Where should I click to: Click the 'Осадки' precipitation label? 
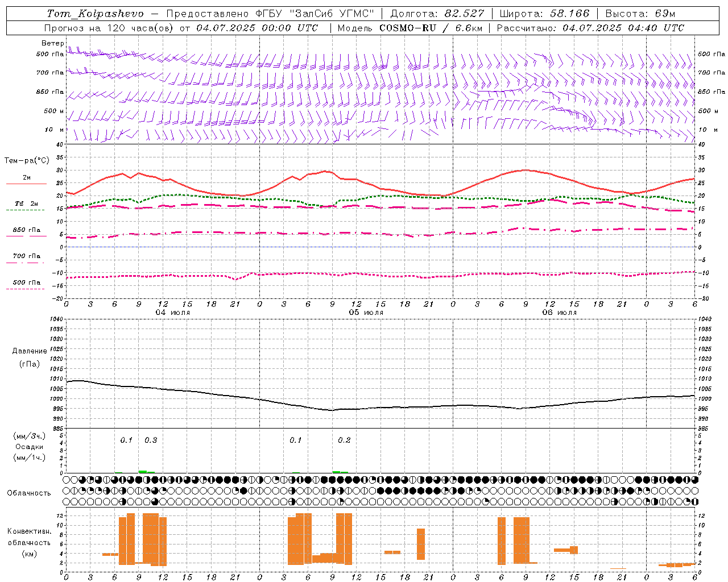(30, 447)
